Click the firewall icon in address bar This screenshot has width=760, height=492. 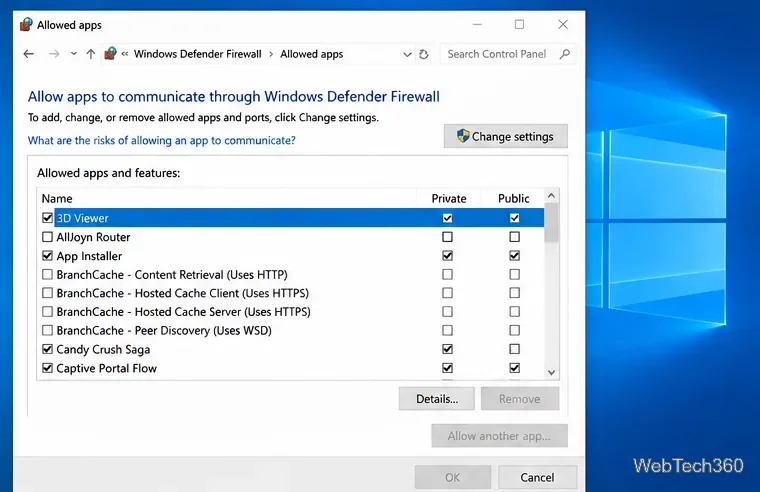pyautogui.click(x=111, y=53)
